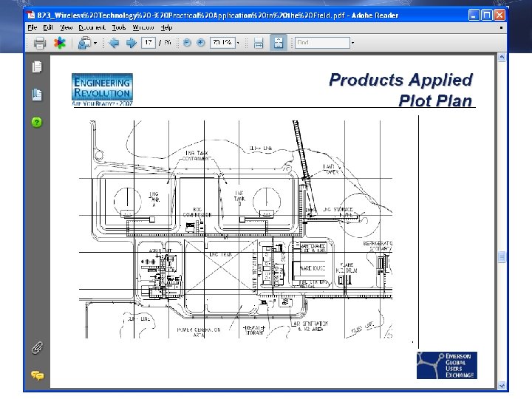Maximize the Adobe Reader window
The width and height of the screenshot is (532, 399).
pos(486,15)
